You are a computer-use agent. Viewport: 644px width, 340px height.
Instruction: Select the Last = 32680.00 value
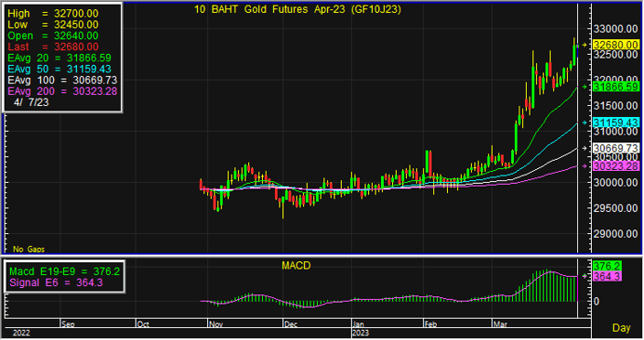pos(53,47)
